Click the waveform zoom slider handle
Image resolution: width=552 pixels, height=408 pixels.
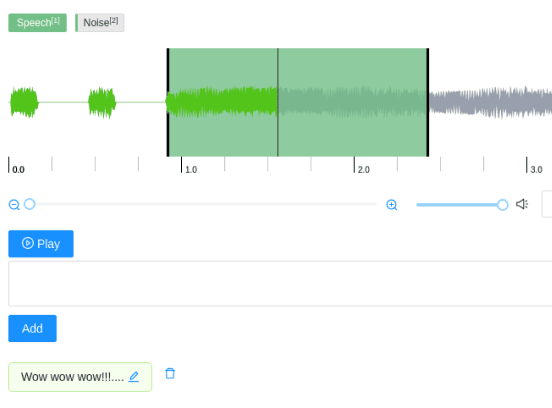point(30,204)
